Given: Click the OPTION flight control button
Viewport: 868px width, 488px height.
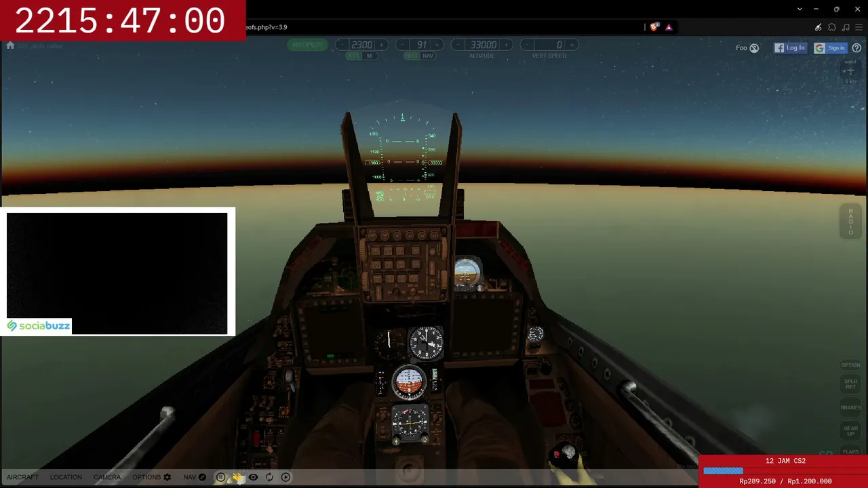Looking at the screenshot, I should pyautogui.click(x=850, y=365).
